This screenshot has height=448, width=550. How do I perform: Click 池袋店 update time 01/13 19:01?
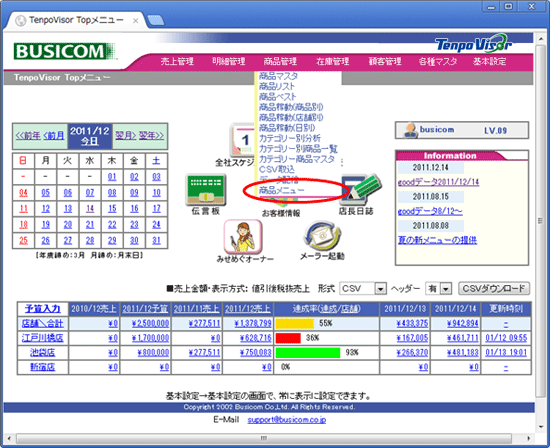(x=506, y=353)
